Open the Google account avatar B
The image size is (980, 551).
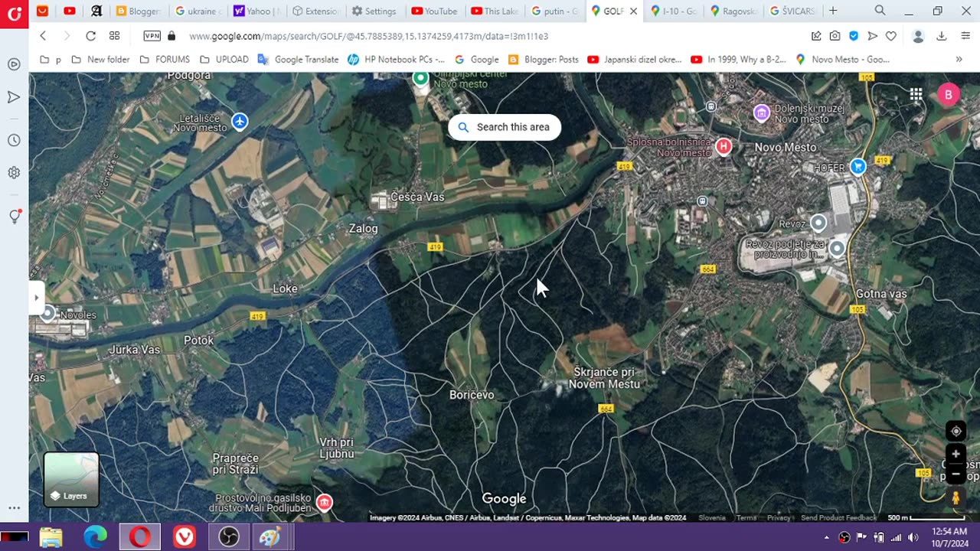pyautogui.click(x=948, y=94)
